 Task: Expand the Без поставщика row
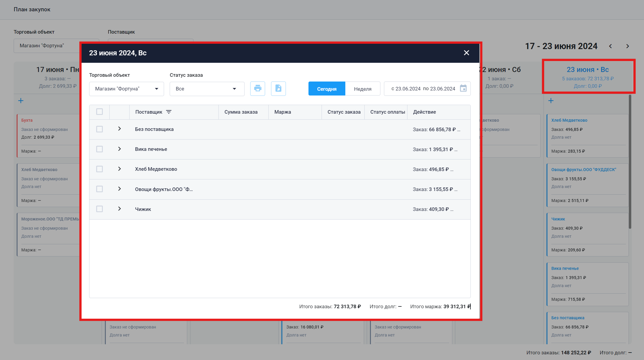coord(119,129)
